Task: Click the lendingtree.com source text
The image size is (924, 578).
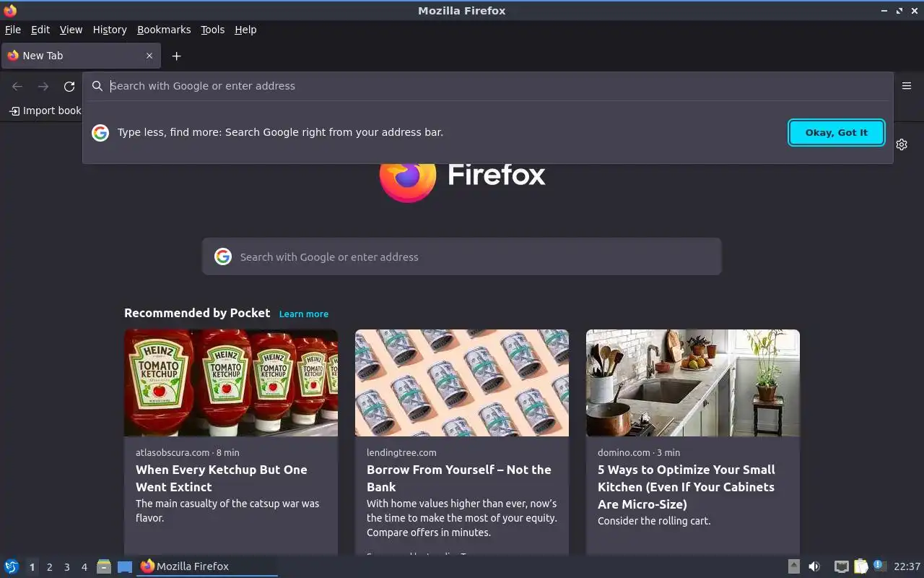Action: click(x=401, y=452)
